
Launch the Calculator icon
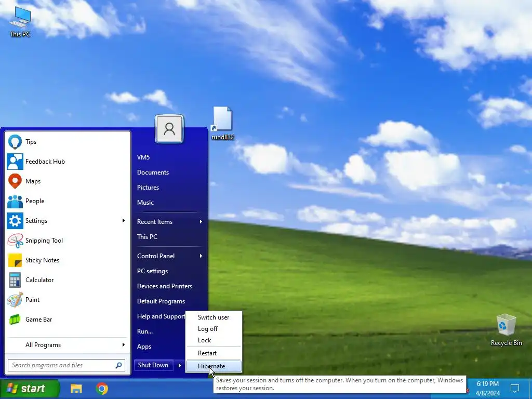[x=15, y=280]
